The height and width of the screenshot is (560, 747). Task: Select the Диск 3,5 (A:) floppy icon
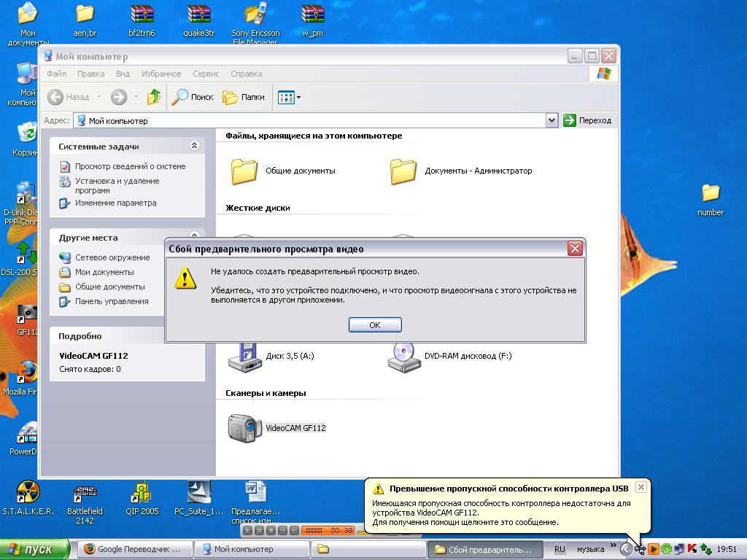tap(244, 357)
